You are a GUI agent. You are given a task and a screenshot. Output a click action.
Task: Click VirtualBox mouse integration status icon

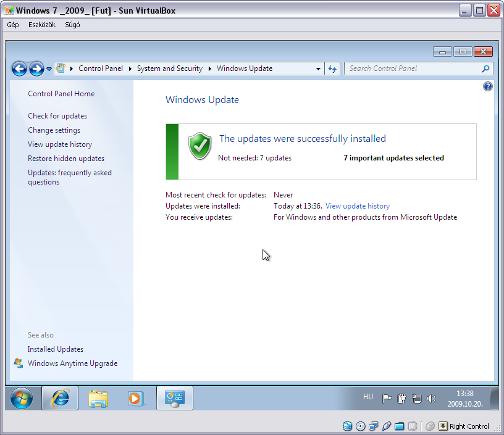pyautogui.click(x=430, y=426)
